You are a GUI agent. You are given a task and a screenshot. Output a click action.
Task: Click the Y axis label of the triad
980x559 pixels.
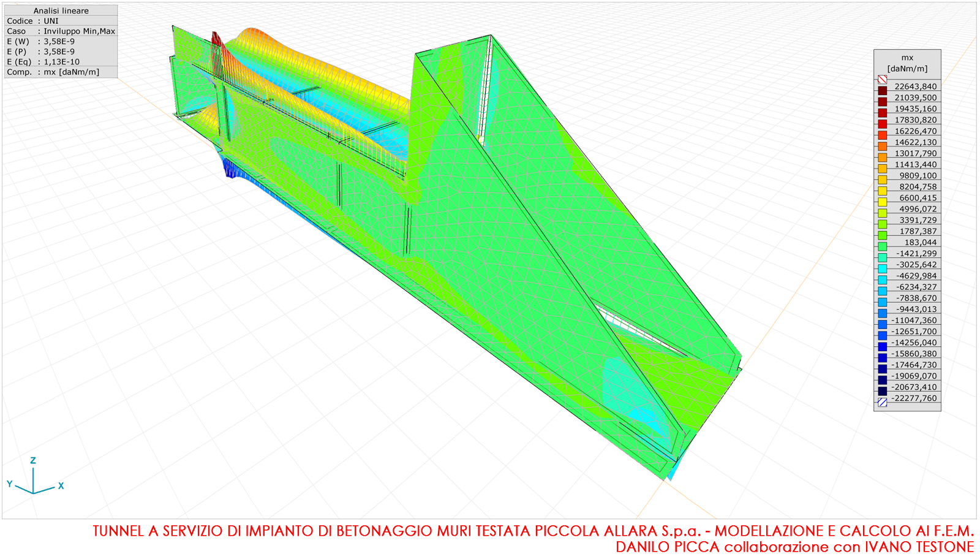click(x=10, y=484)
